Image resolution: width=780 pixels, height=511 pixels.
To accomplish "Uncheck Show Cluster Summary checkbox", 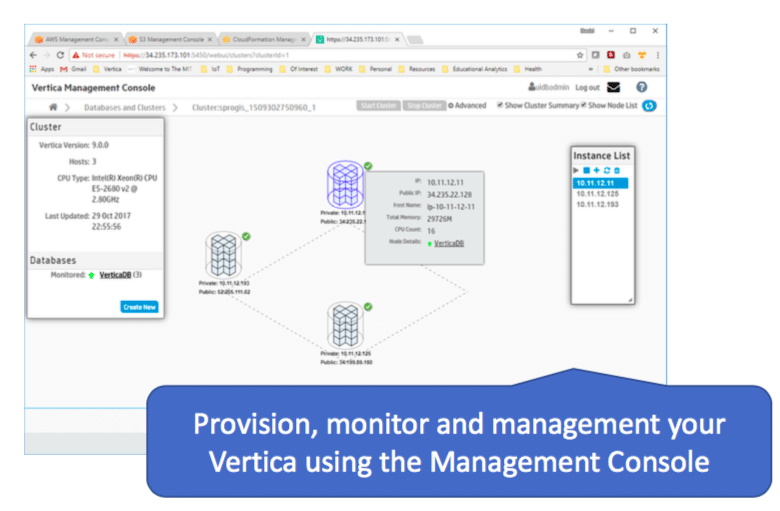I will click(x=500, y=105).
